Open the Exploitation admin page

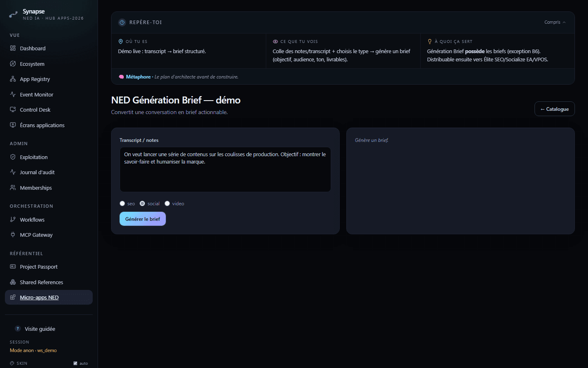(49, 157)
